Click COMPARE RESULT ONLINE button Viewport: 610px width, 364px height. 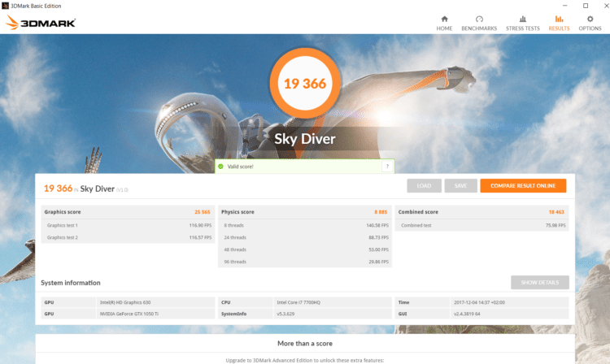coord(523,186)
